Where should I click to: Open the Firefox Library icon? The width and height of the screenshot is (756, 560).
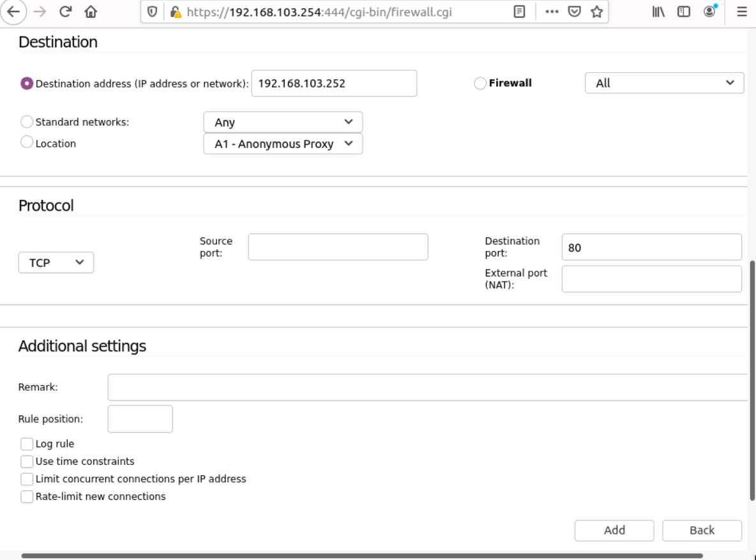[658, 13]
